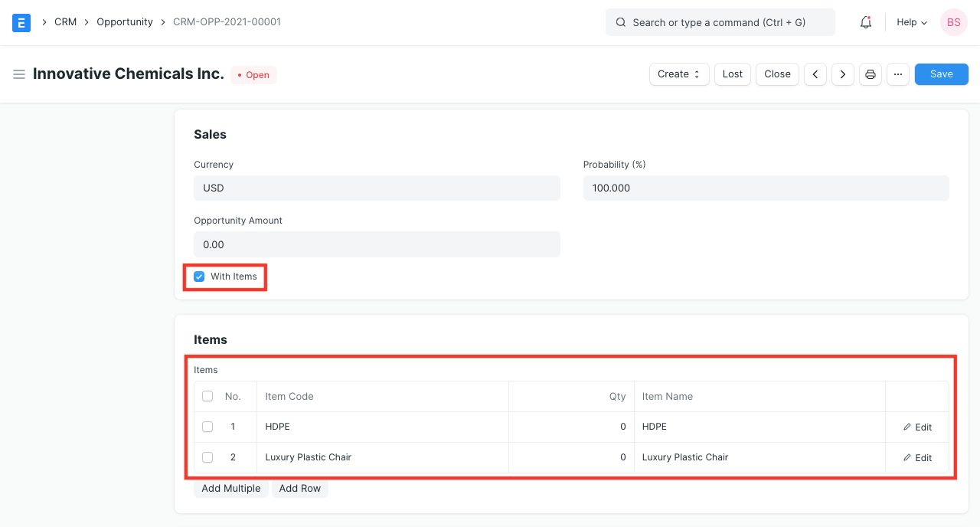Save the opportunity
This screenshot has width=980, height=527.
pyautogui.click(x=941, y=74)
